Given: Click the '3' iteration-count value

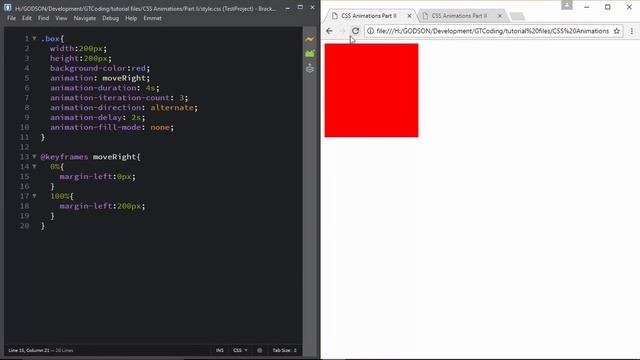Looking at the screenshot, I should 181,98.
